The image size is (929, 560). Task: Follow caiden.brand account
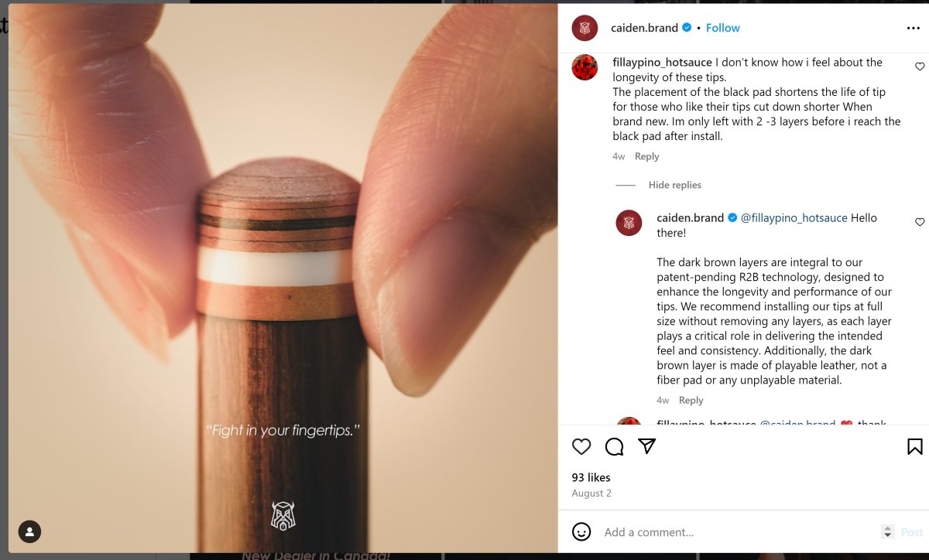click(722, 28)
